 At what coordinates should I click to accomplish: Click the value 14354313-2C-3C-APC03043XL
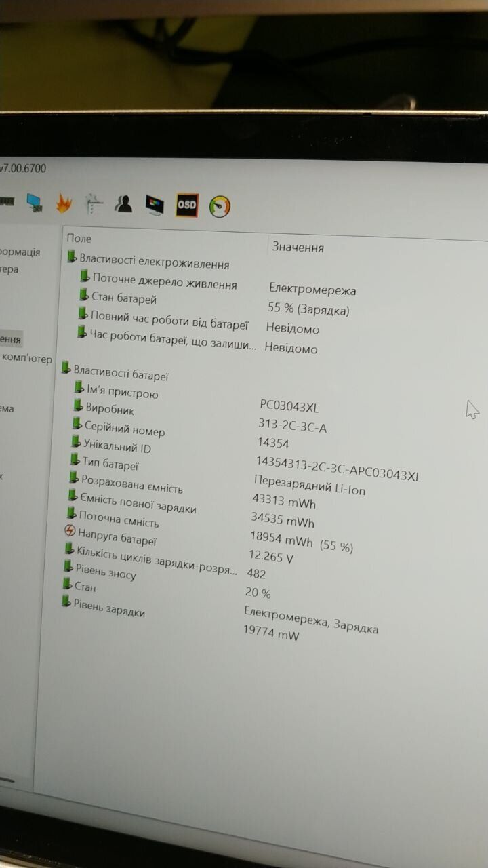tap(338, 468)
